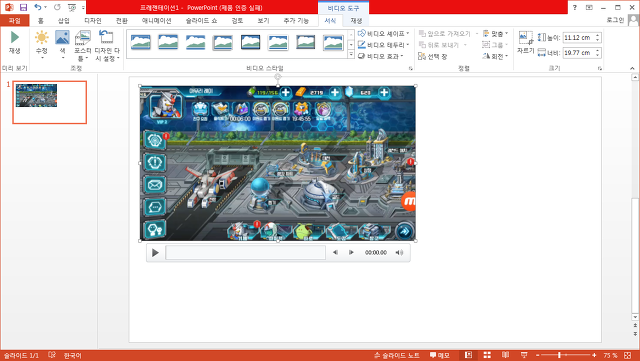This screenshot has width=640, height=361.
Task: Open the 그룹 group dropdown
Action: pyautogui.click(x=495, y=45)
